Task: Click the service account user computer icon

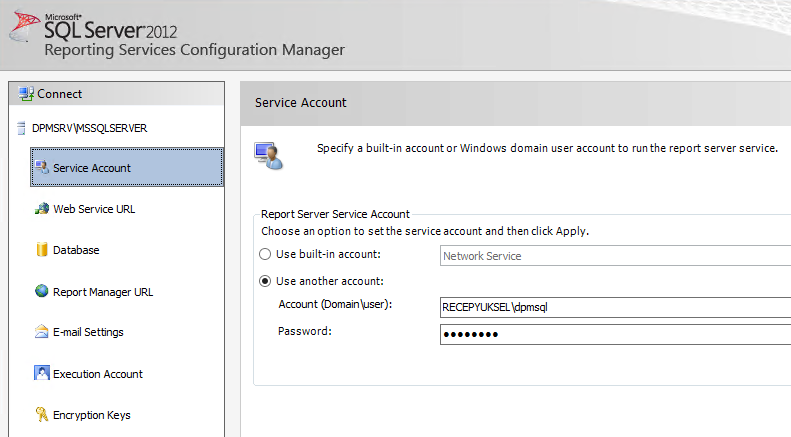Action: click(268, 156)
